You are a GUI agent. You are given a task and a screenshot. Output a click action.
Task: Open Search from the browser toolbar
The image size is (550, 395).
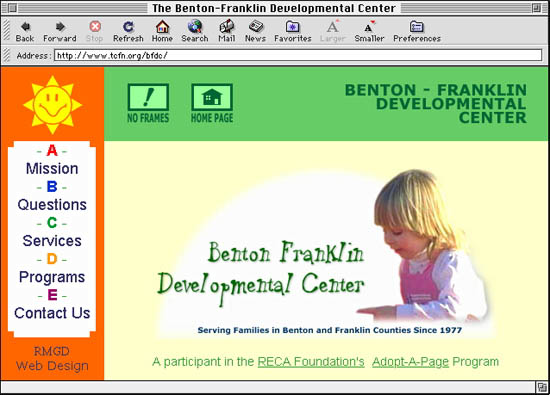pos(195,31)
